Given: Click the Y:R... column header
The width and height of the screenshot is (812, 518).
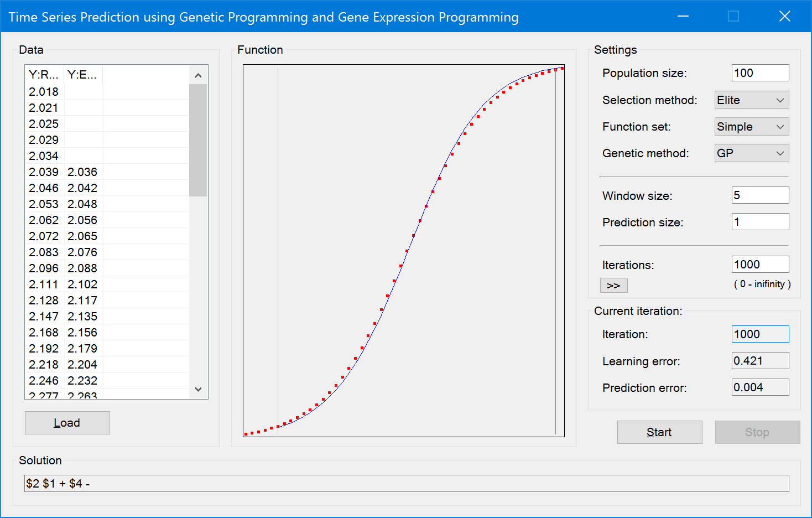Looking at the screenshot, I should click(x=45, y=75).
